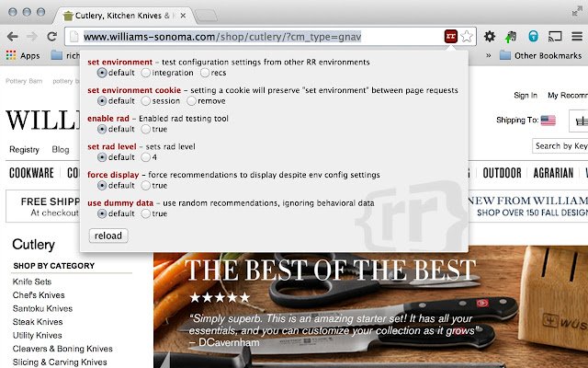Viewport: 588px width, 368px height.
Task: Click the page icon in address bar
Action: point(74,37)
